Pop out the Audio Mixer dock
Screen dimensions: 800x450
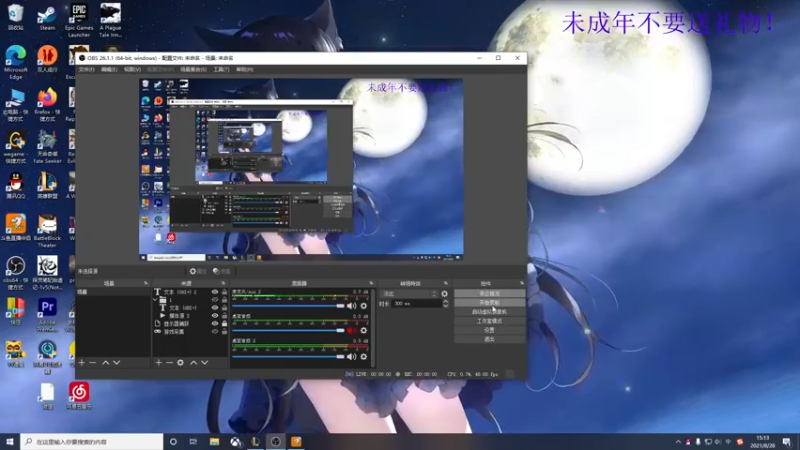click(371, 283)
